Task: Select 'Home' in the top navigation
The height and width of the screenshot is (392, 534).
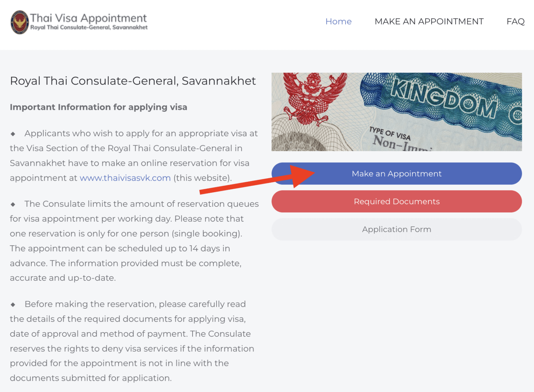Action: click(338, 21)
